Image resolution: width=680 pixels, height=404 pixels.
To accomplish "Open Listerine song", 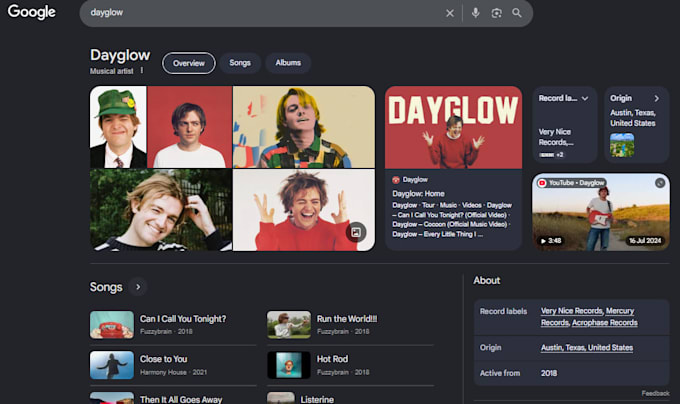I will (x=317, y=399).
